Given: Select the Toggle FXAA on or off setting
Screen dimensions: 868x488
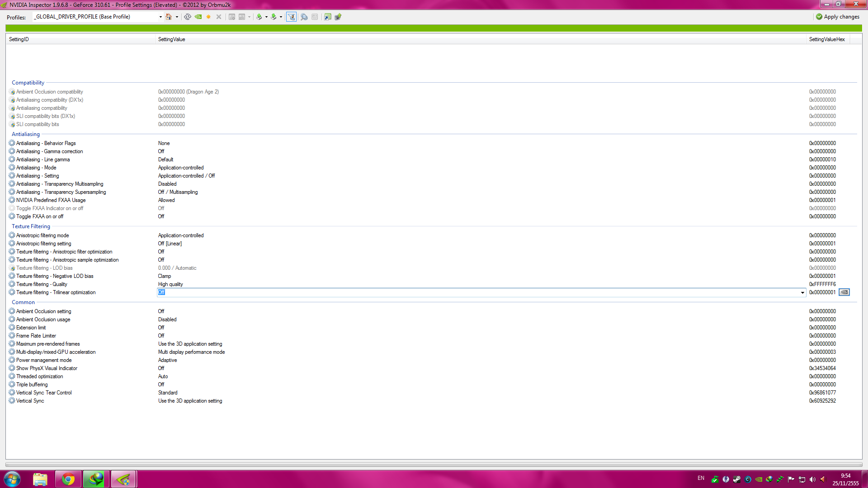Looking at the screenshot, I should coord(40,216).
